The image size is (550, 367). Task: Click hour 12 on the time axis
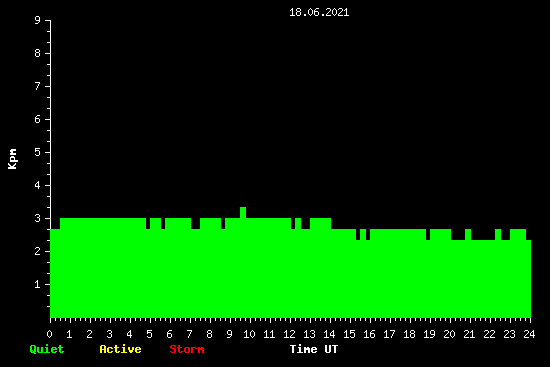click(x=289, y=334)
